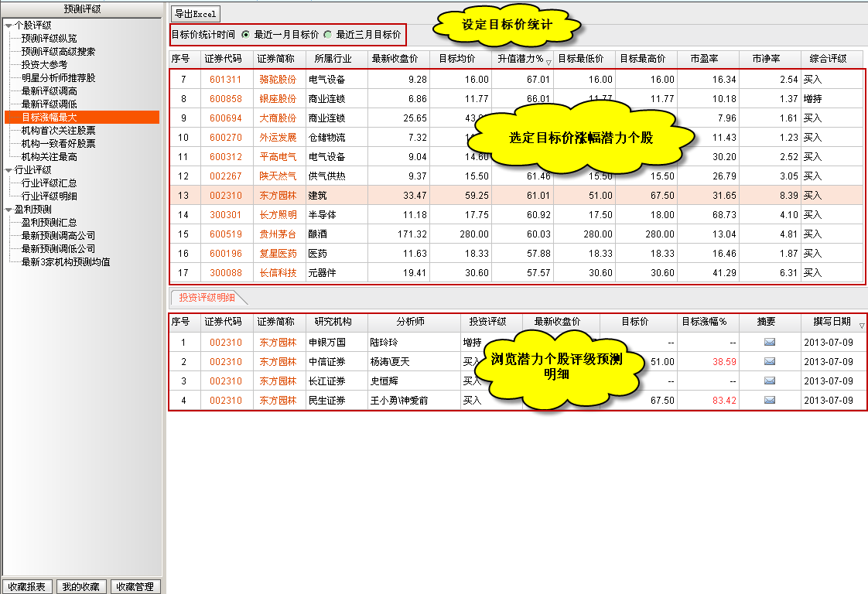This screenshot has width=868, height=594.
Task: Open the summary envelope for 中信证券 report
Action: (769, 361)
